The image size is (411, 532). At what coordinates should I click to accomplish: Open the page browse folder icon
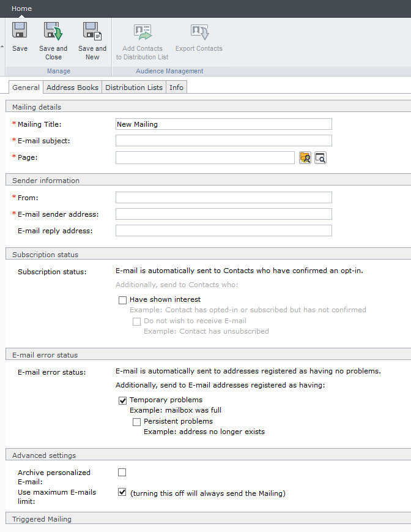tap(305, 158)
